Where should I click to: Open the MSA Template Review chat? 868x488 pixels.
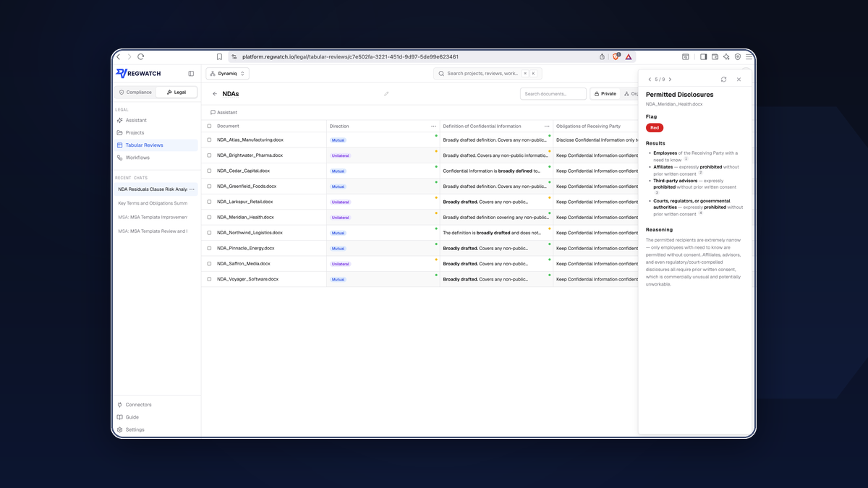coord(153,231)
